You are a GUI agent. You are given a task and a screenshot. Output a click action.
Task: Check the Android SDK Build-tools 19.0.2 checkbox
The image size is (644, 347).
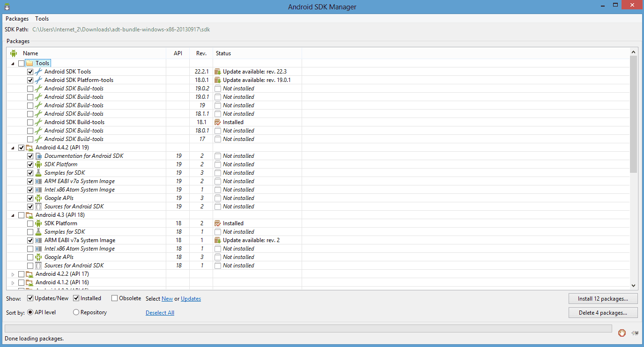click(x=30, y=89)
